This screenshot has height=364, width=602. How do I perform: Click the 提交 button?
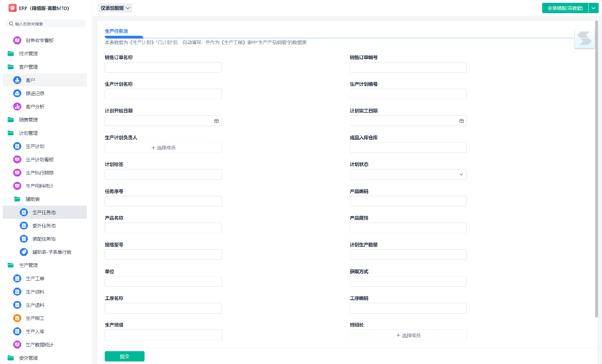124,356
